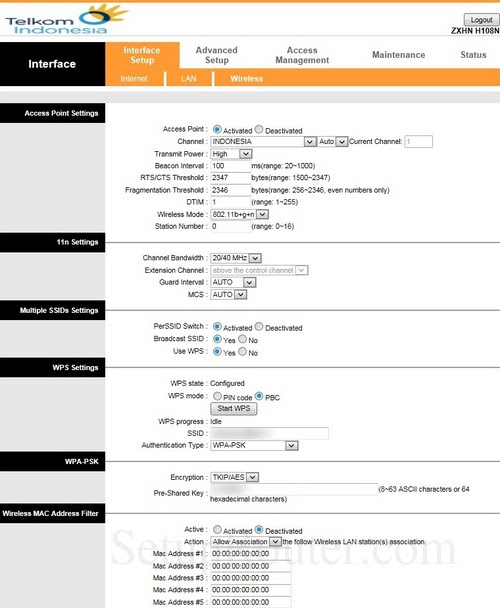Image resolution: width=500 pixels, height=608 pixels.
Task: Open the Channel Bandwidth 20/40 MHz dropdown
Action: pyautogui.click(x=236, y=258)
